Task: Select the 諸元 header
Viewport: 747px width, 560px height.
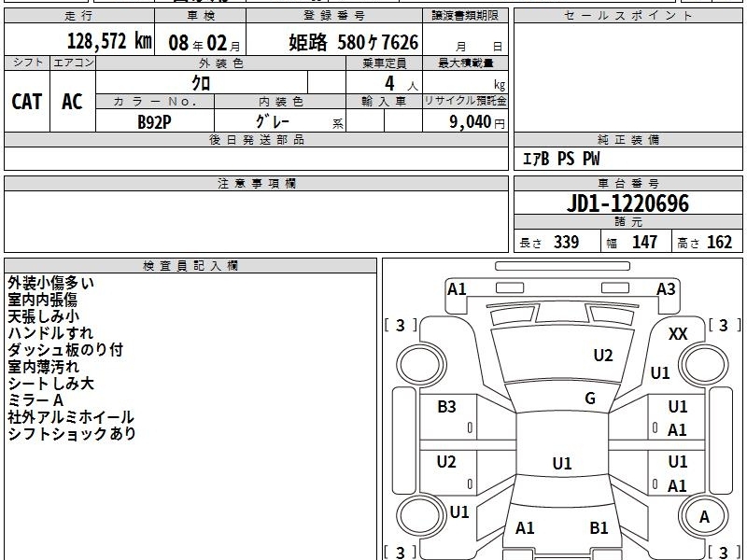Action: 627,222
